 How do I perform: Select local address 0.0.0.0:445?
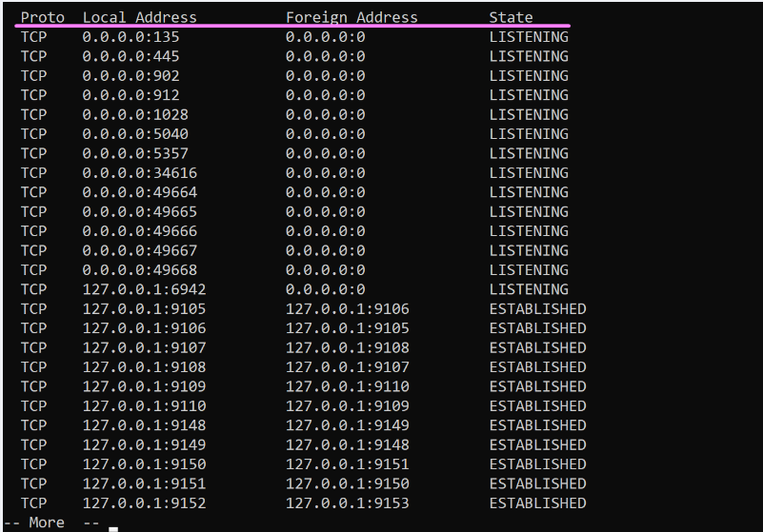[x=131, y=56]
